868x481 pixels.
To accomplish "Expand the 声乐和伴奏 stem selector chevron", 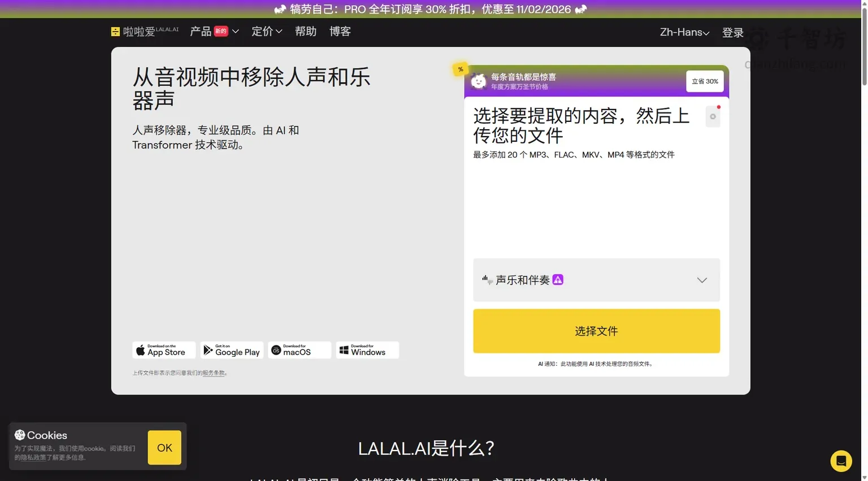I will 702,280.
